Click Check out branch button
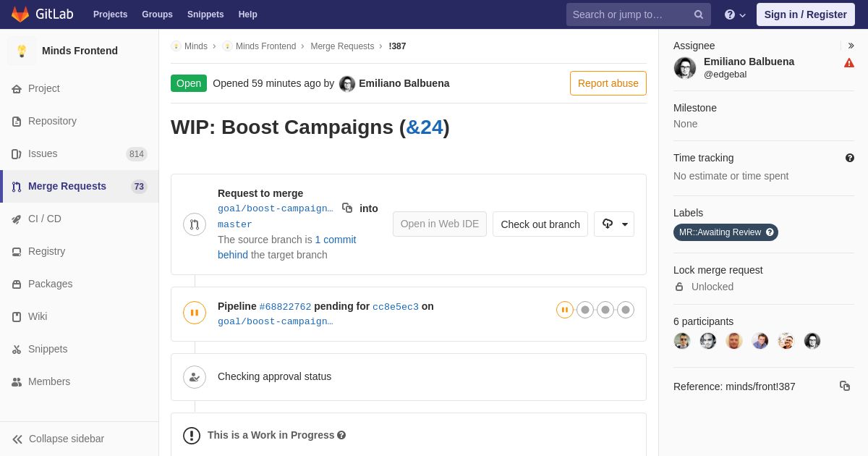Screen dimensions: 868x456 [540, 224]
